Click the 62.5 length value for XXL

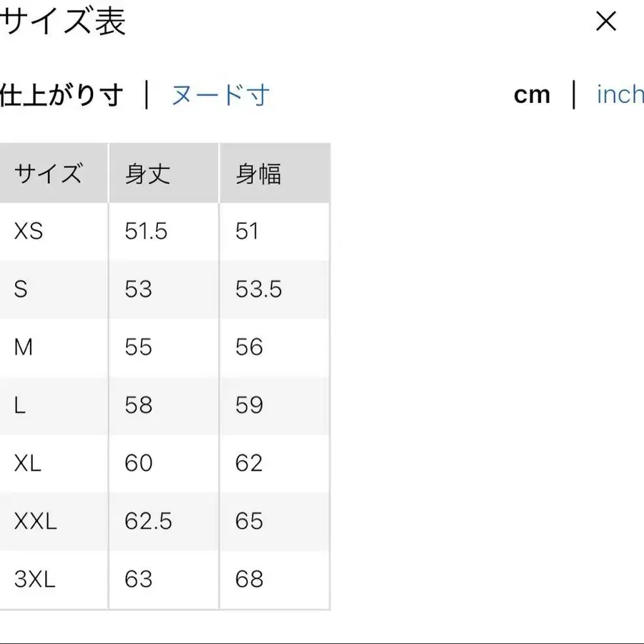tap(148, 521)
